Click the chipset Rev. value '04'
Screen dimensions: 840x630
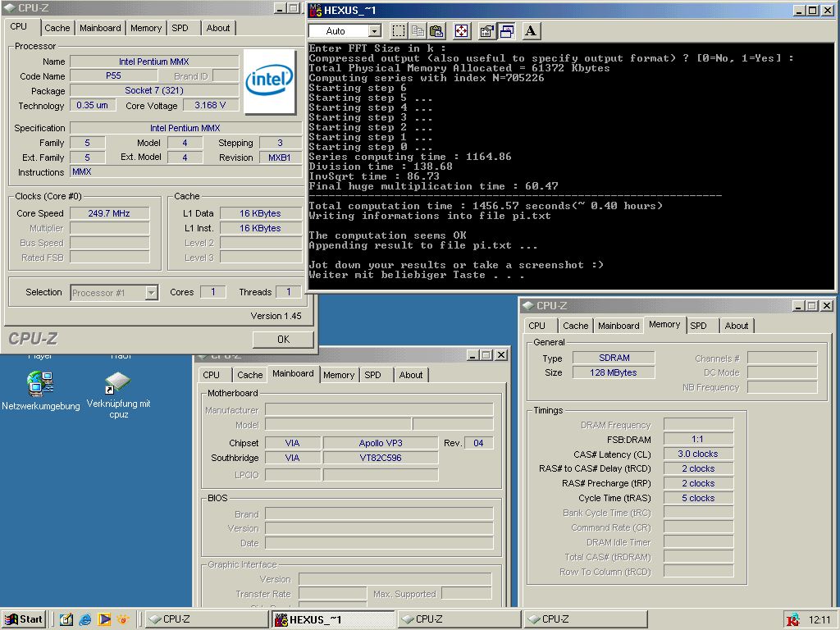(478, 443)
